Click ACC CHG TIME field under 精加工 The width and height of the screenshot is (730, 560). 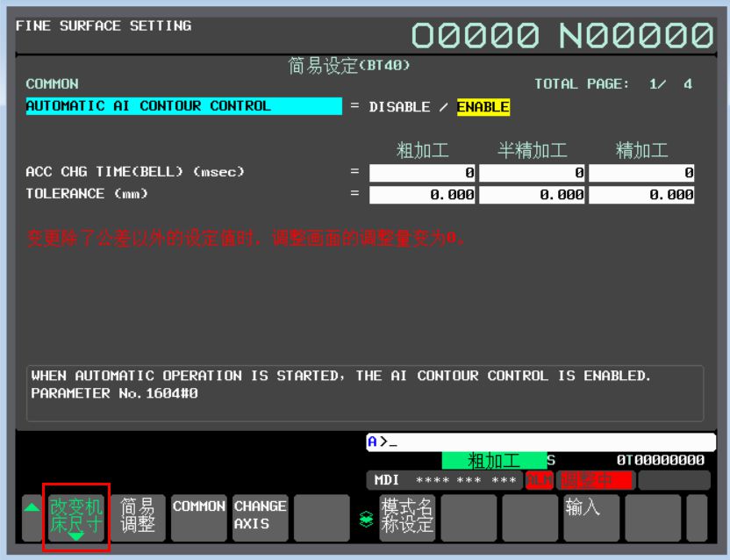641,173
